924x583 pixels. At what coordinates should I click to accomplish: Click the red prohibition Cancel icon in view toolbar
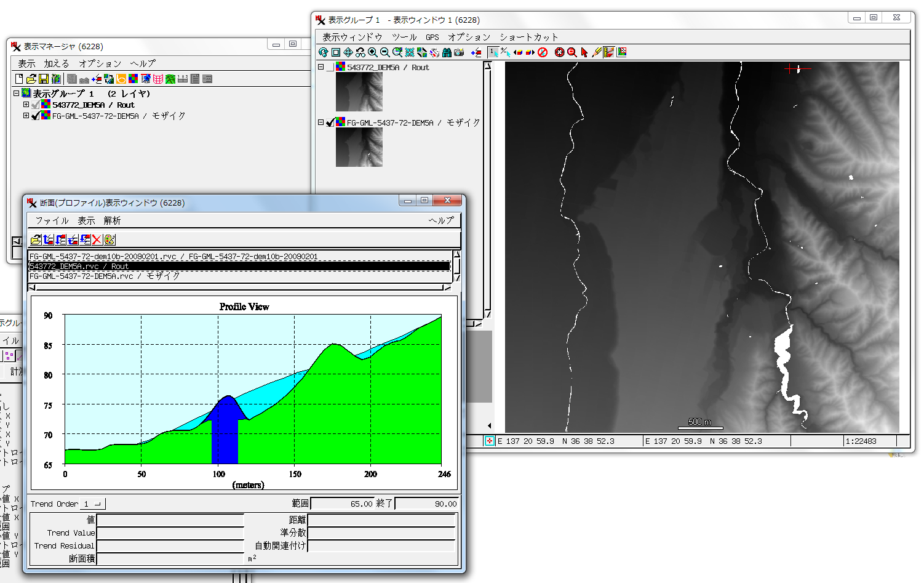tap(543, 52)
